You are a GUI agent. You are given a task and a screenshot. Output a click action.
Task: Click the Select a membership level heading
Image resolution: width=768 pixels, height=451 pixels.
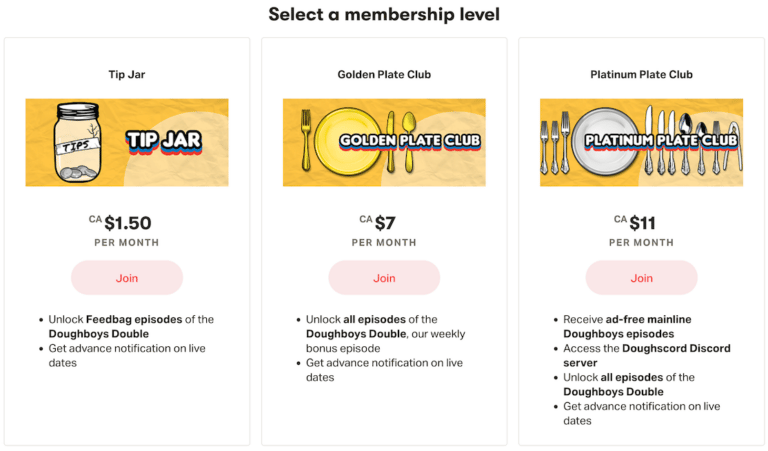(x=384, y=14)
